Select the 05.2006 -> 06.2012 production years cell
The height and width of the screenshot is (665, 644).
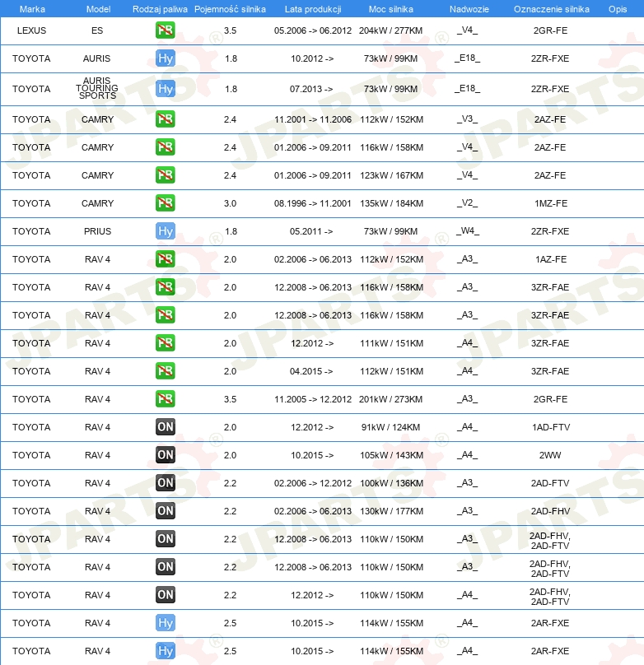point(313,30)
